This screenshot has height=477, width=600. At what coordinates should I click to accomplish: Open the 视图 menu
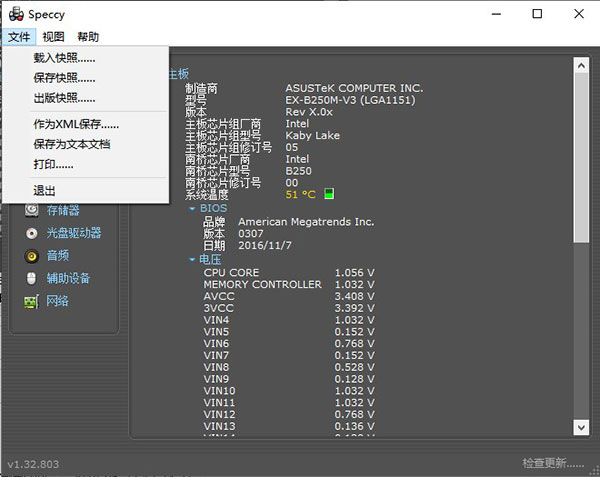pyautogui.click(x=53, y=37)
